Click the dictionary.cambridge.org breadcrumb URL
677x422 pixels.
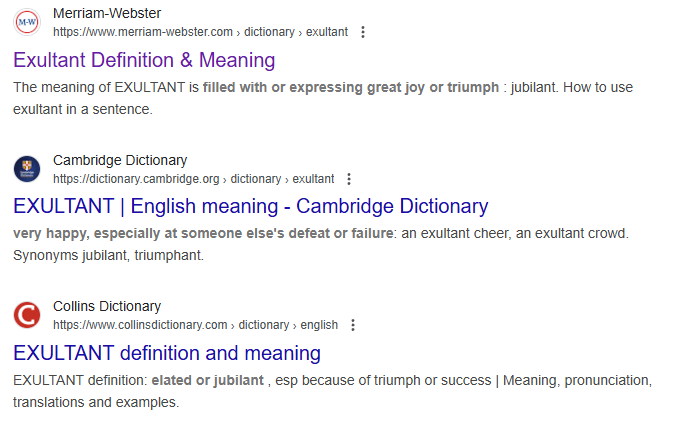point(193,179)
